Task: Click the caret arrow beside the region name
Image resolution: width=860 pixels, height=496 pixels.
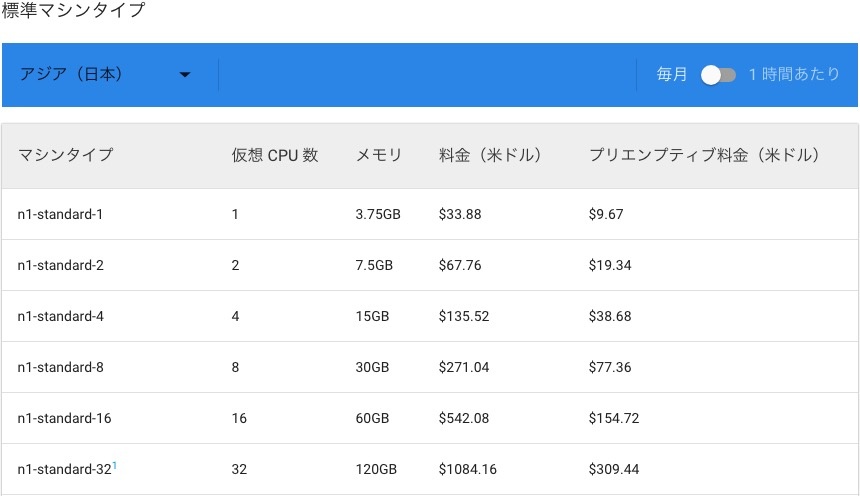Action: (185, 75)
